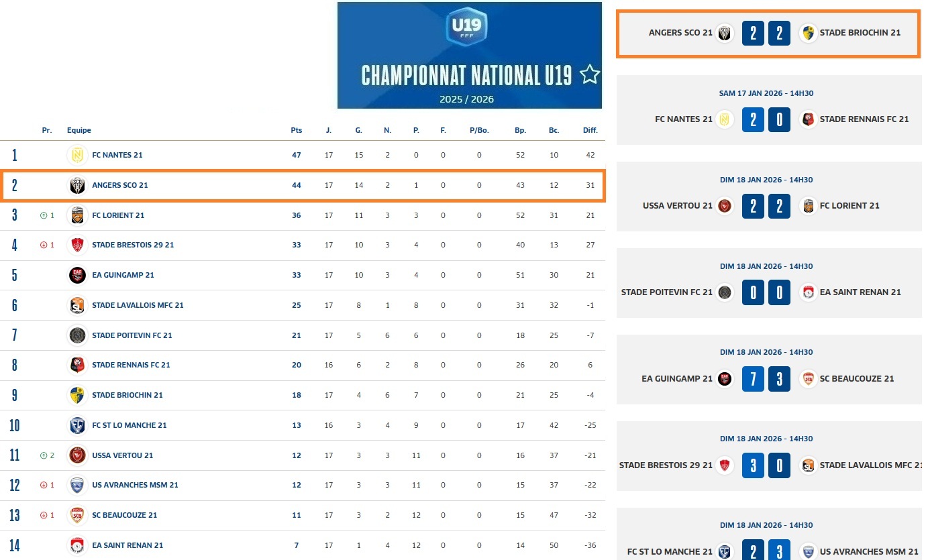The image size is (928, 560).
Task: Click the Pts column header
Action: point(296,130)
